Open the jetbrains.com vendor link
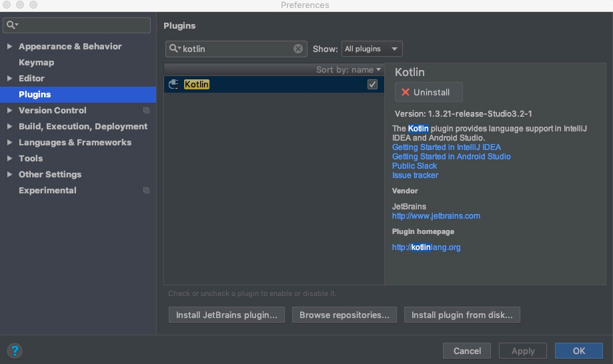The height and width of the screenshot is (364, 613). coord(436,216)
